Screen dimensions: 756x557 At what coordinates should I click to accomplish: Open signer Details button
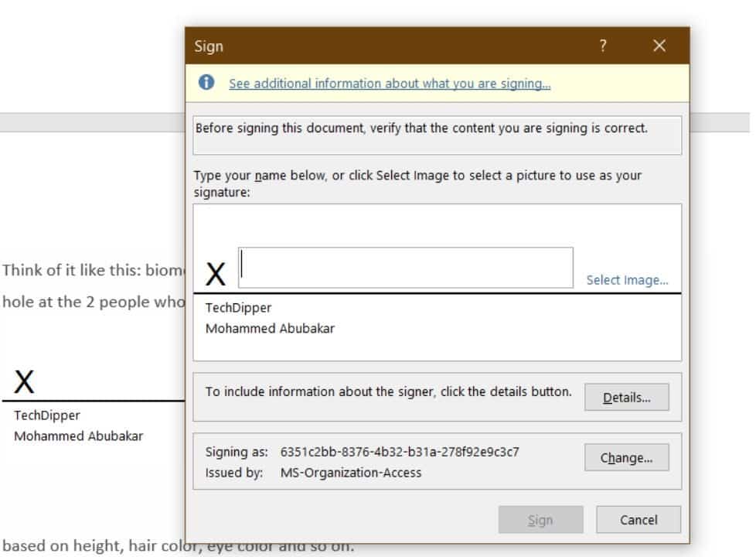pyautogui.click(x=626, y=398)
